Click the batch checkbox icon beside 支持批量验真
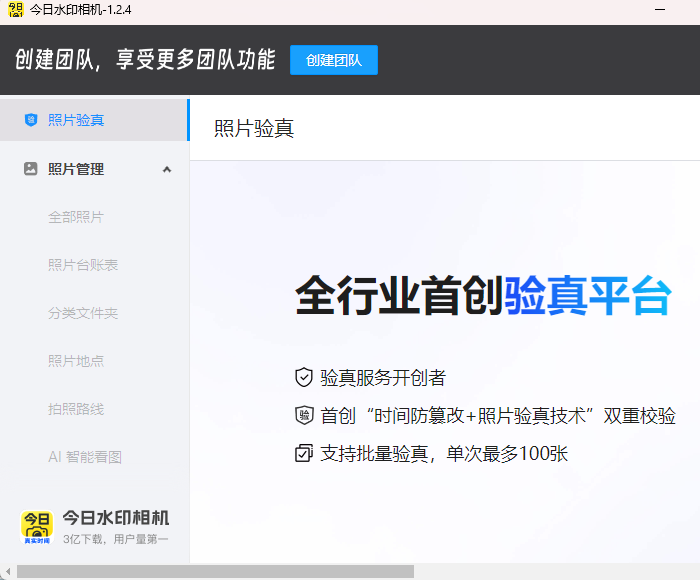Viewport: 700px width, 580px height. [304, 453]
